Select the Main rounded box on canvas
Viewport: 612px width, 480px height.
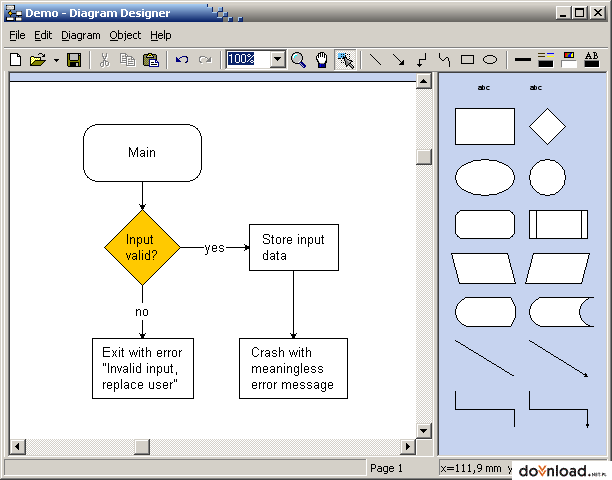tap(142, 153)
